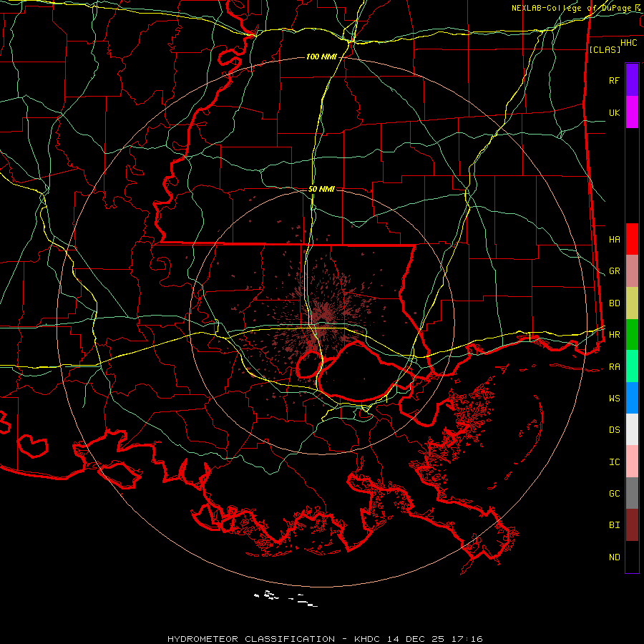The width and height of the screenshot is (644, 644).
Task: Choose the IC light pink legend swatch
Action: point(632,462)
